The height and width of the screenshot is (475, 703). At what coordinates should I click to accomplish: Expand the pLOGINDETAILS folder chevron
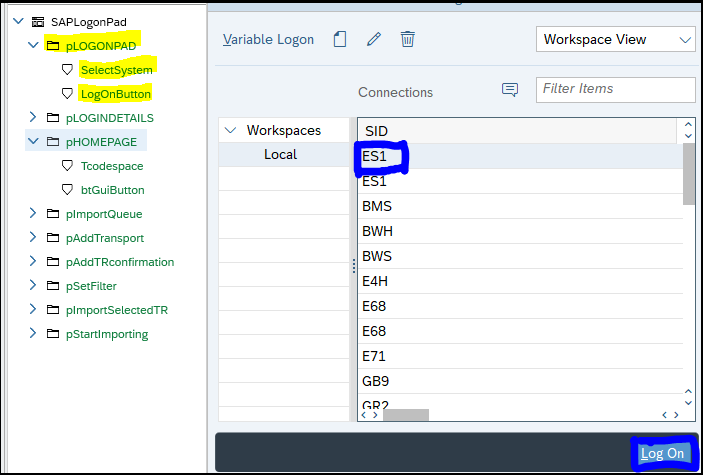[x=33, y=117]
